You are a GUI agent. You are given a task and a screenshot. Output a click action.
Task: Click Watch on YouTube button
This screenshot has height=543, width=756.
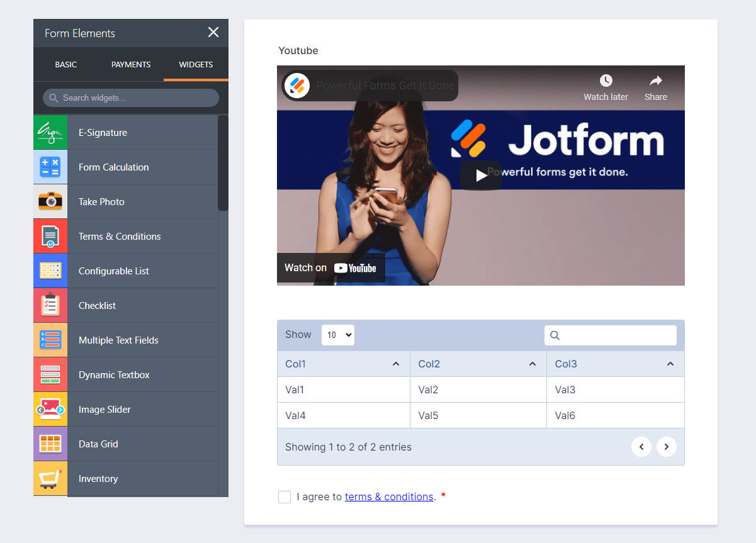click(330, 268)
